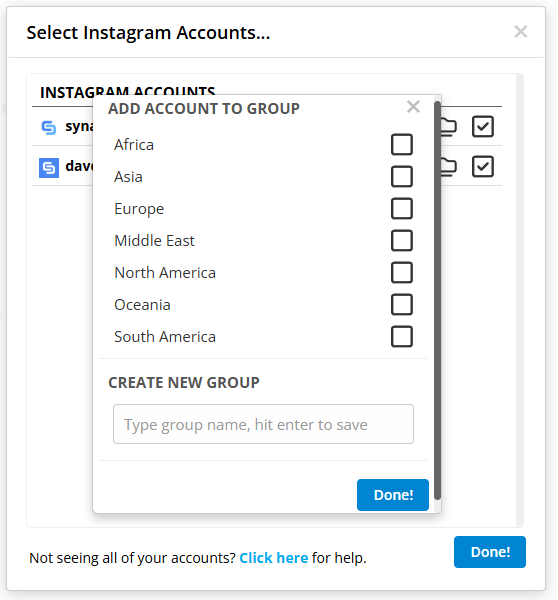Open the folder icon for the first account

click(x=449, y=127)
